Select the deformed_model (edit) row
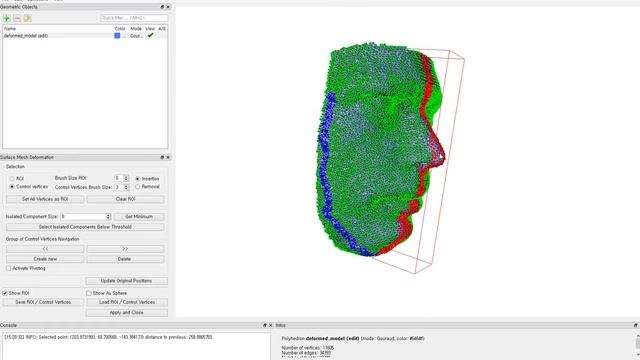Viewport: 640px width, 360px height. (85, 36)
